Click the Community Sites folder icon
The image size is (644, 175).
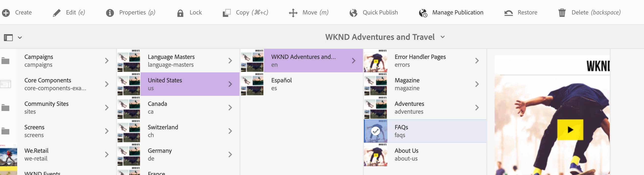click(x=5, y=108)
